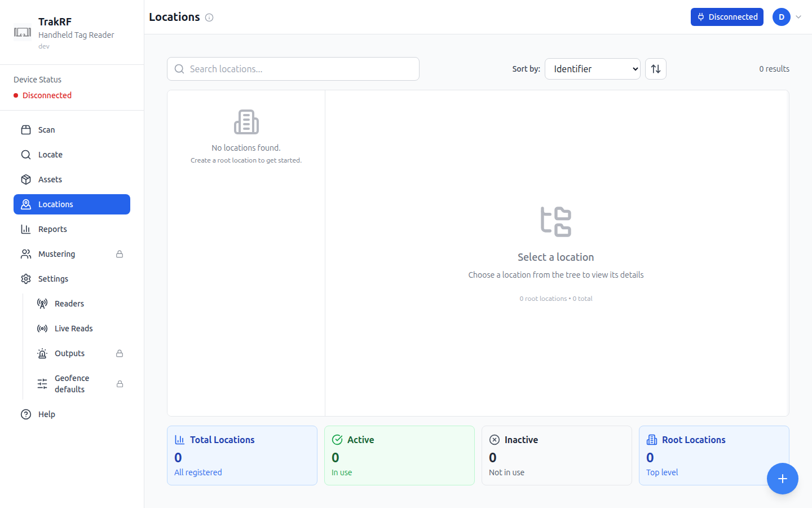Open the Assets menu item
This screenshot has height=508, width=812.
click(x=72, y=179)
